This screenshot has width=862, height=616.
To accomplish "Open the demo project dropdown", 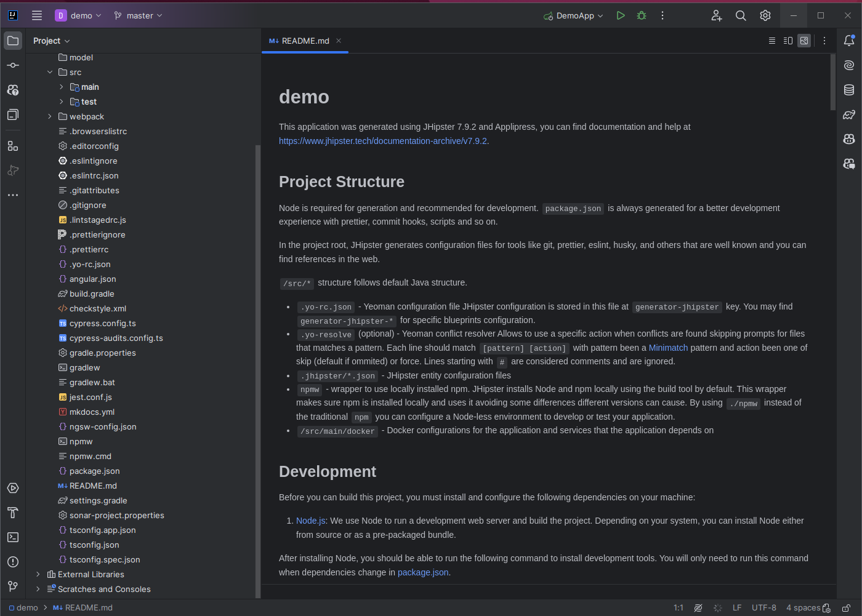I will tap(78, 15).
